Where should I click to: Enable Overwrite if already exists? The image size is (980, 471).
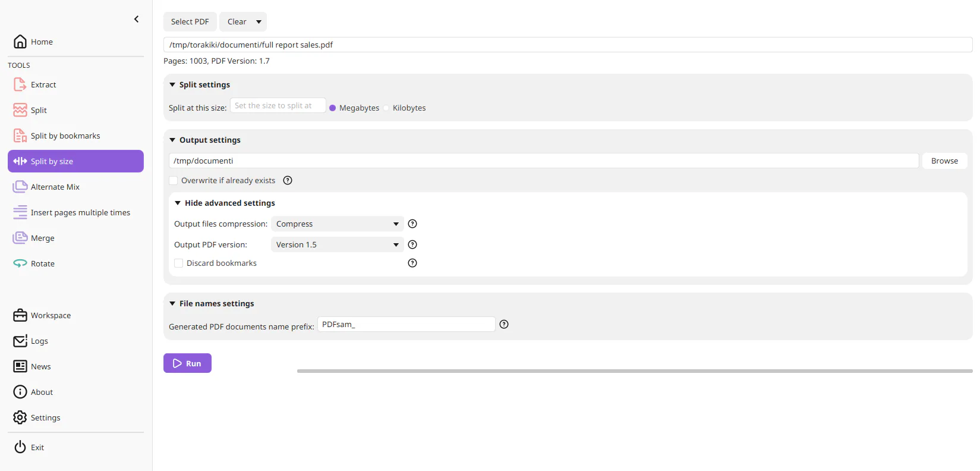[174, 180]
